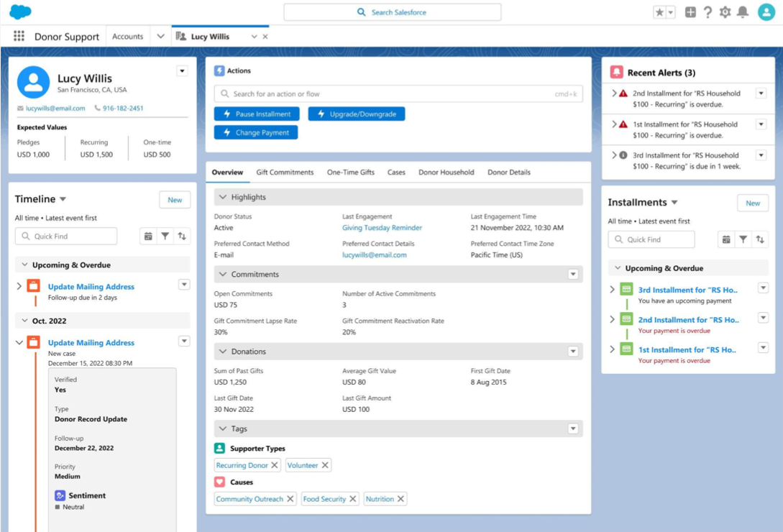Remove the Food Security tag
The image size is (783, 532).
pos(352,499)
